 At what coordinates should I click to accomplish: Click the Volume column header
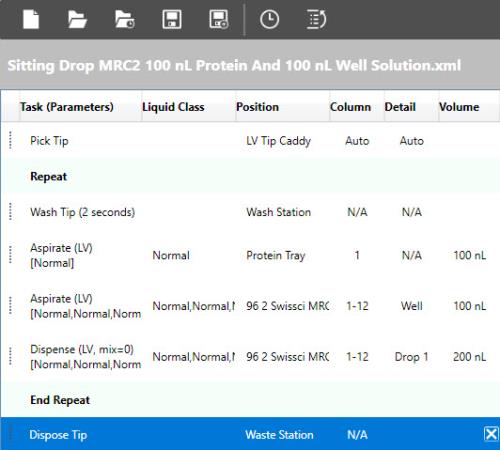point(459,107)
